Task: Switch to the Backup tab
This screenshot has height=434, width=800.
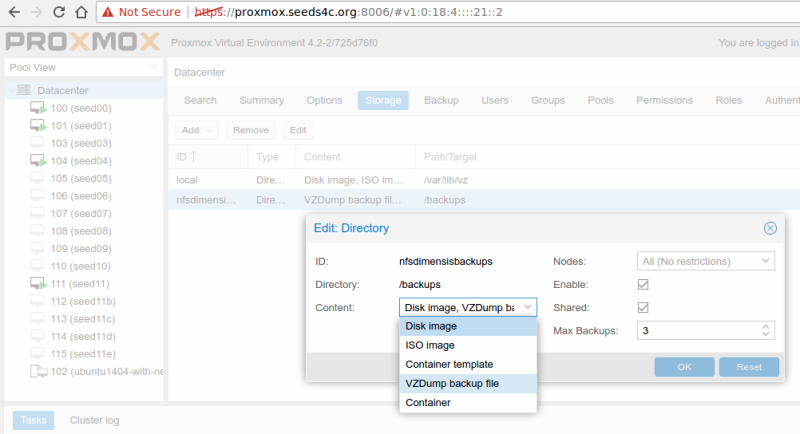Action: (x=441, y=100)
